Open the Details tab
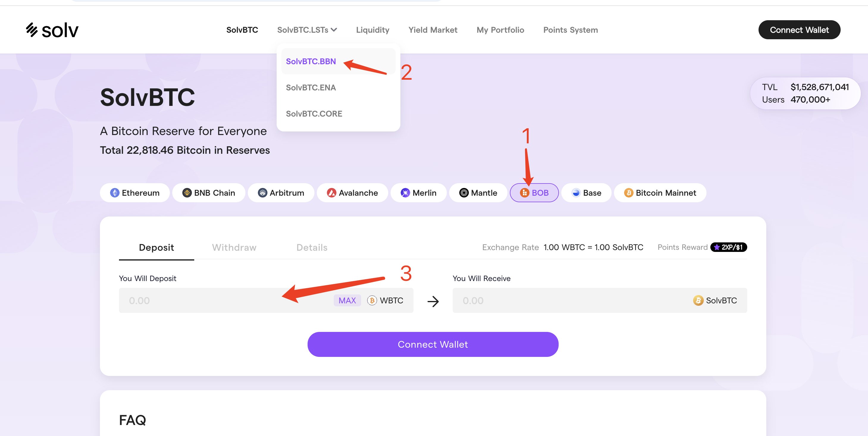This screenshot has height=436, width=868. pos(312,247)
